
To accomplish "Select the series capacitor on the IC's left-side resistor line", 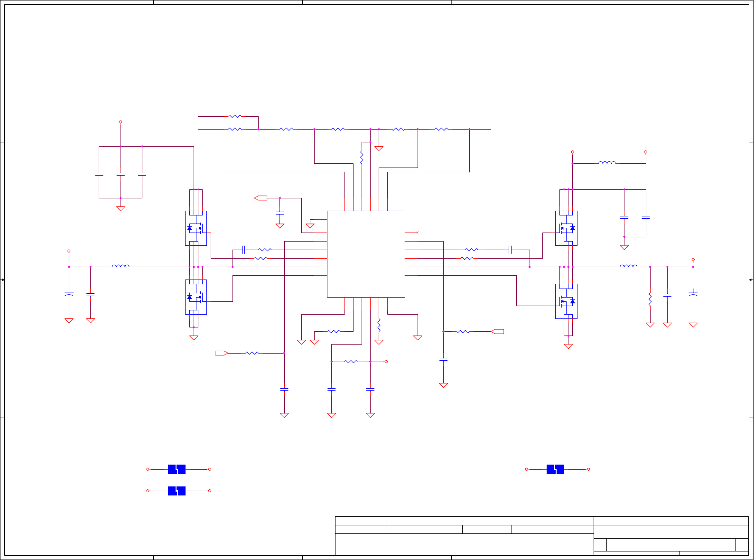I will pyautogui.click(x=243, y=249).
